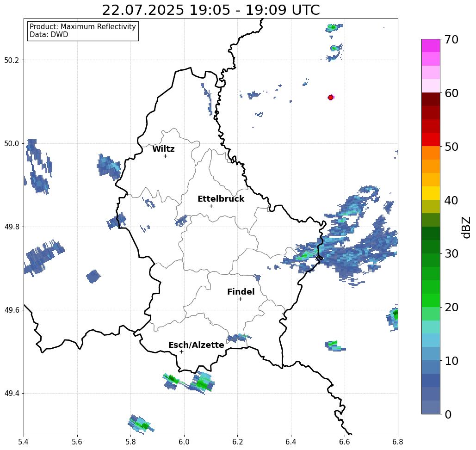Click the longitude tick label 5.8

pyautogui.click(x=130, y=442)
